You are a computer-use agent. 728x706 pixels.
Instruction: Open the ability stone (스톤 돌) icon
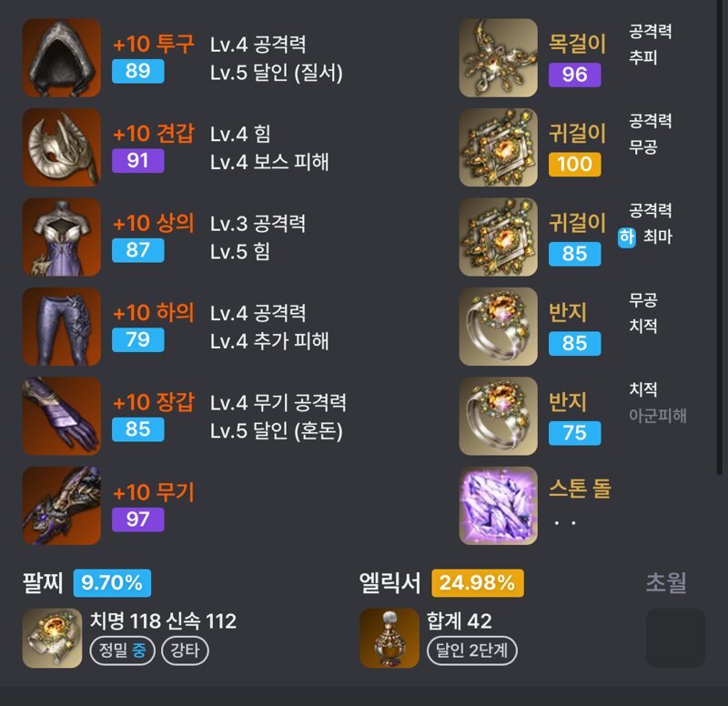pos(498,506)
